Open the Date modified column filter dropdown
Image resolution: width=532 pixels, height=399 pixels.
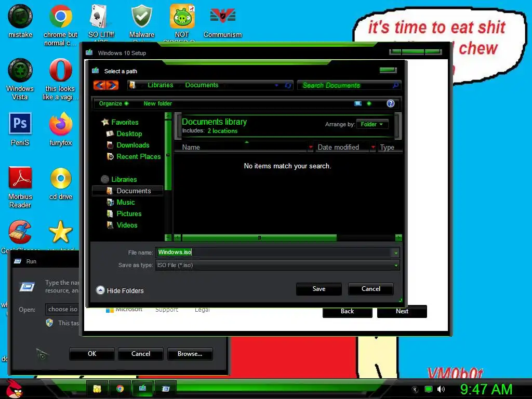pyautogui.click(x=373, y=147)
